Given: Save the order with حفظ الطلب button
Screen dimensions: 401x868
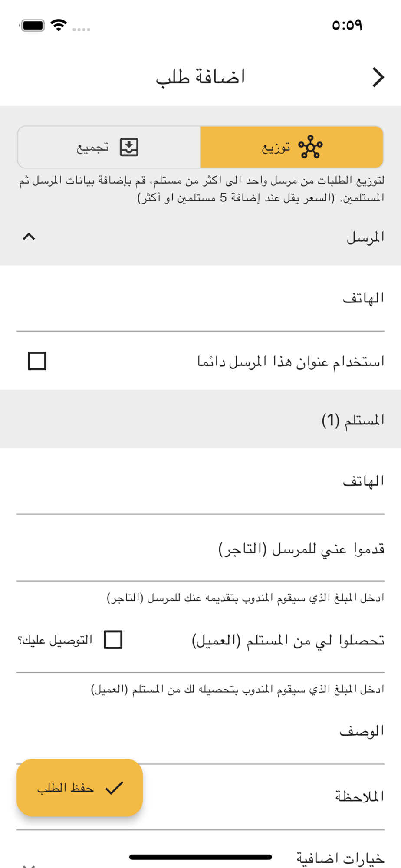Looking at the screenshot, I should 80,787.
